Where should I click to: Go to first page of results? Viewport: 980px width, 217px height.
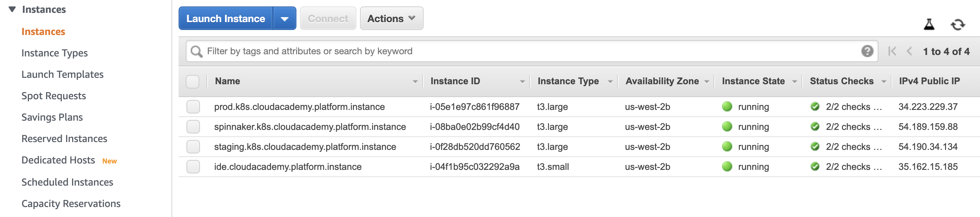coord(892,51)
